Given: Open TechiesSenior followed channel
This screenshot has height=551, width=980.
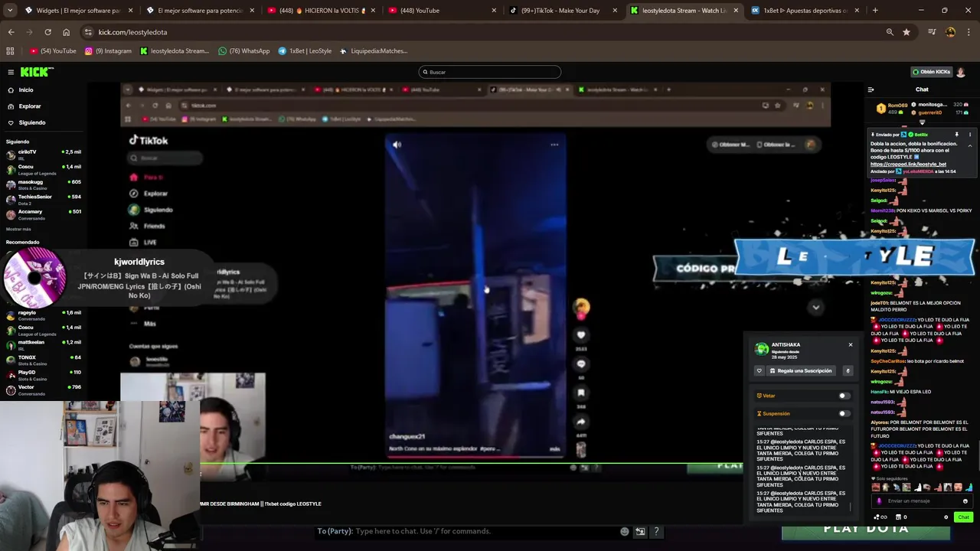Looking at the screenshot, I should click(43, 199).
